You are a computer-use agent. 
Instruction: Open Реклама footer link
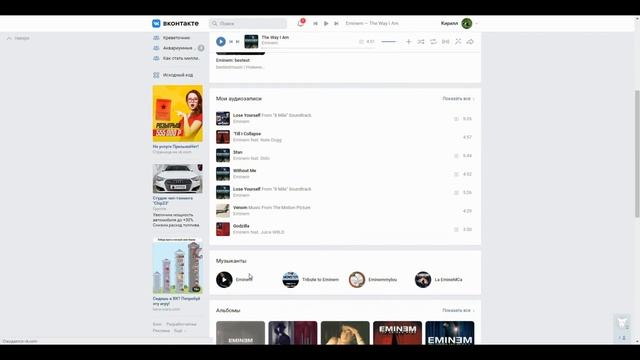pyautogui.click(x=161, y=331)
